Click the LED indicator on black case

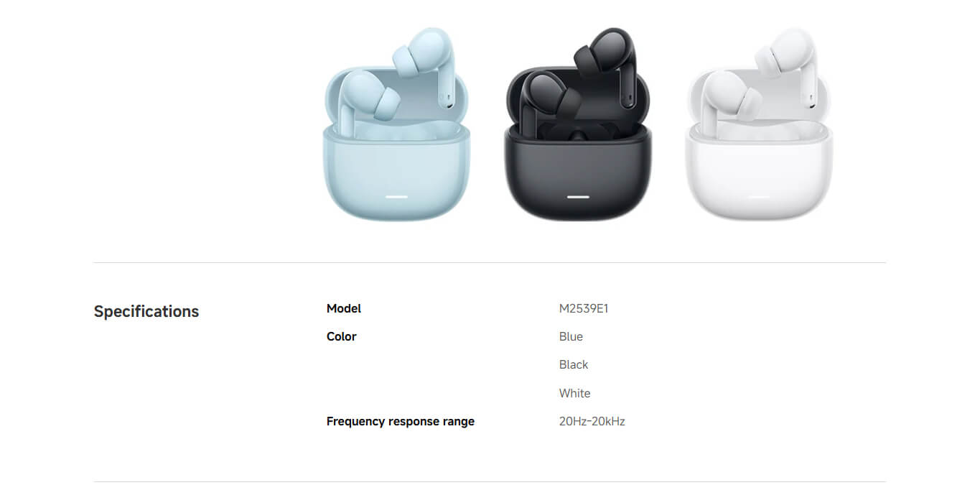[x=578, y=196]
